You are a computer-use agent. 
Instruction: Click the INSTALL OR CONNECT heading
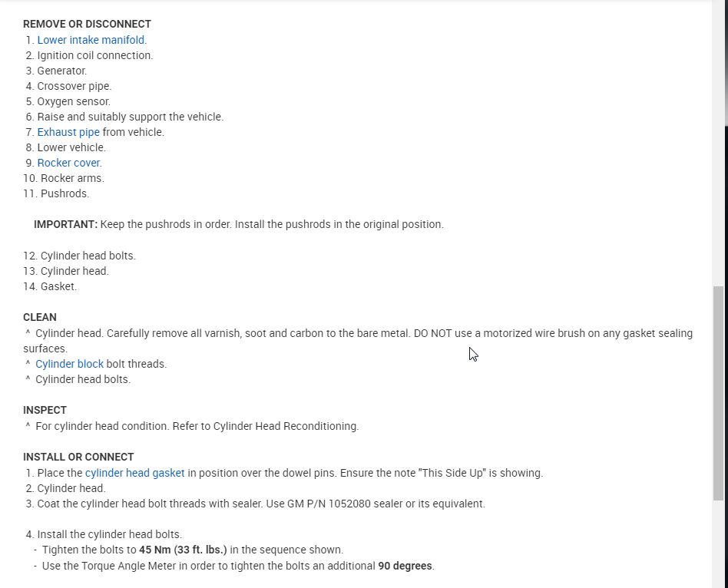tap(78, 457)
